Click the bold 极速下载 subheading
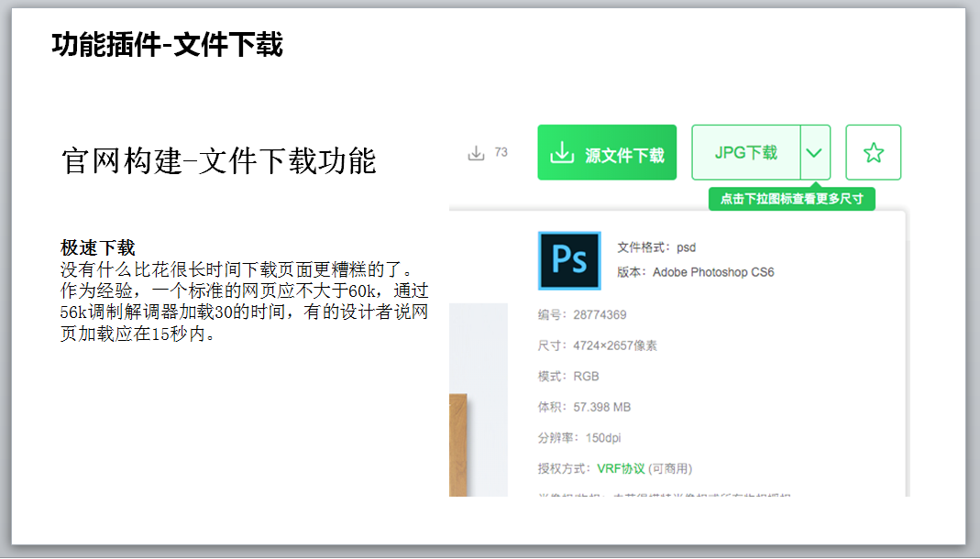This screenshot has height=559, width=980. click(x=97, y=247)
